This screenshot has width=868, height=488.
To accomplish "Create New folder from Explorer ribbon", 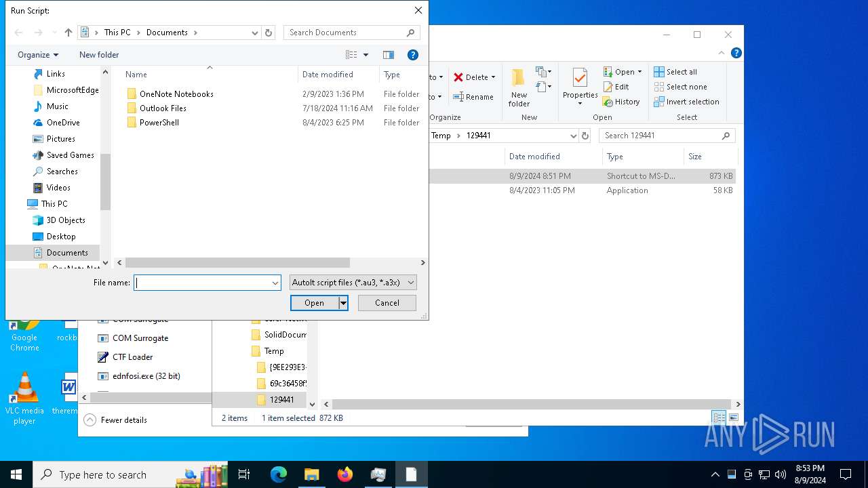I will point(519,87).
